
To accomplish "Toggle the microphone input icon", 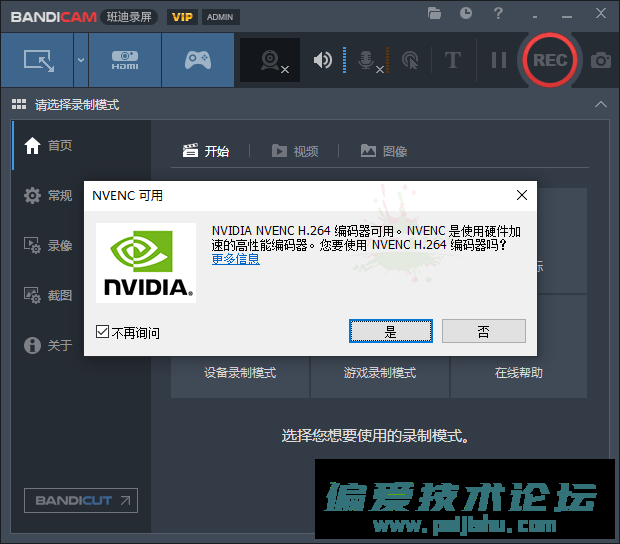I will click(367, 60).
